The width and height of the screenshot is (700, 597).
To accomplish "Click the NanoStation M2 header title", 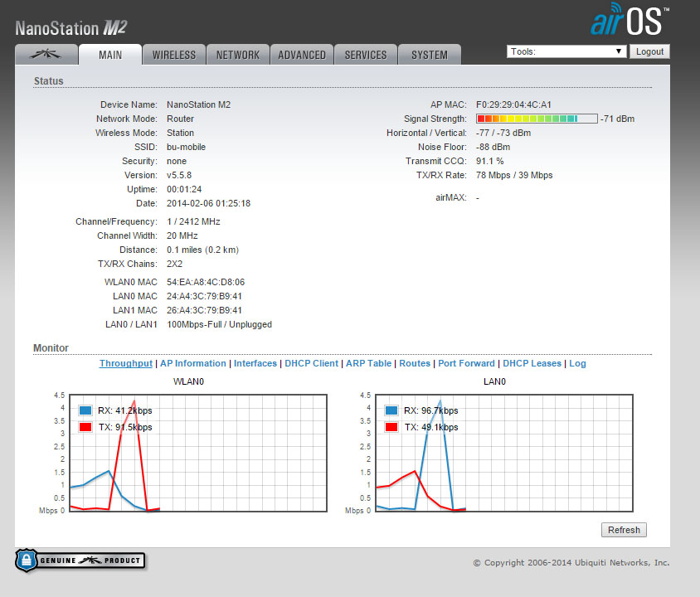I will [71, 28].
